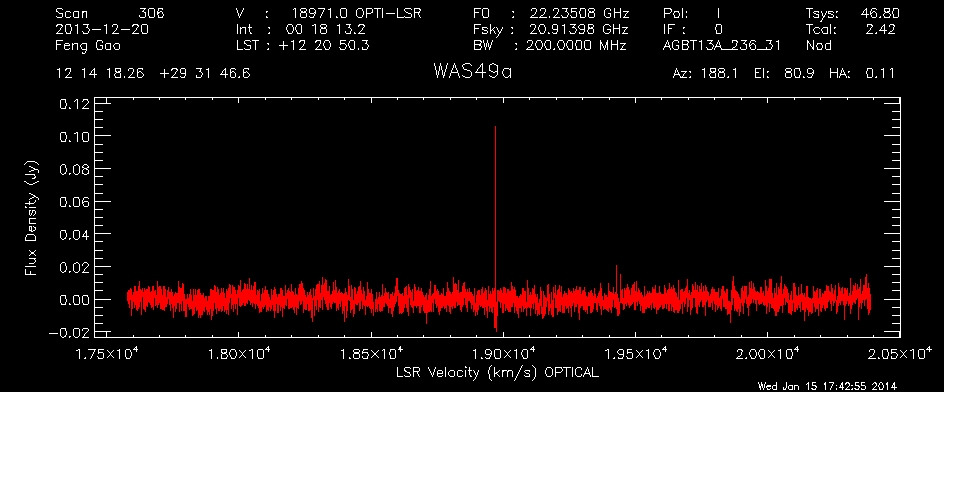Click the y-axis tick label 0.02
Screen dimensions: 962x490
click(x=74, y=267)
